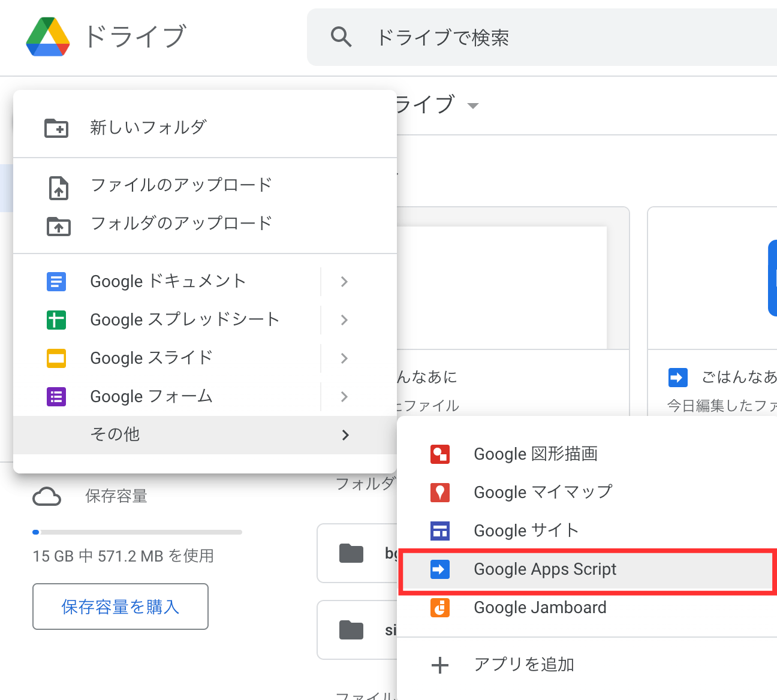
Task: Click the search magnifier icon
Action: point(341,37)
